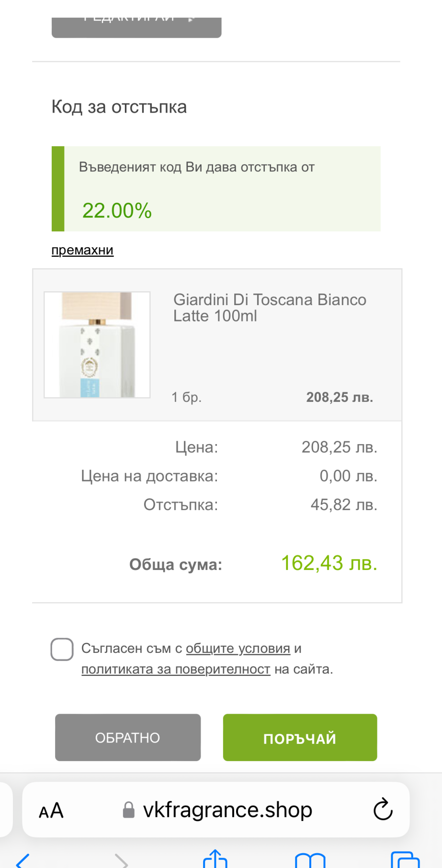Check the terms and conditions agreement checkbox
Screen dimensions: 442x868
click(x=62, y=650)
